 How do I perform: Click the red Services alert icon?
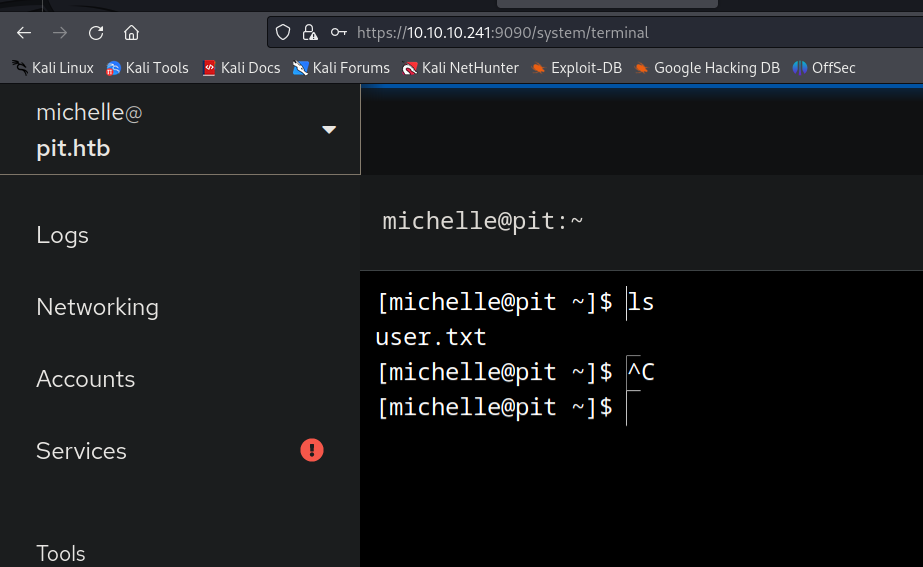click(x=312, y=451)
